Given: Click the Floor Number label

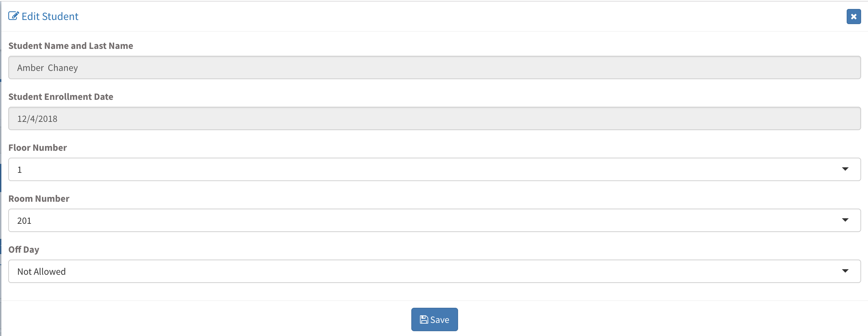Looking at the screenshot, I should click(37, 148).
